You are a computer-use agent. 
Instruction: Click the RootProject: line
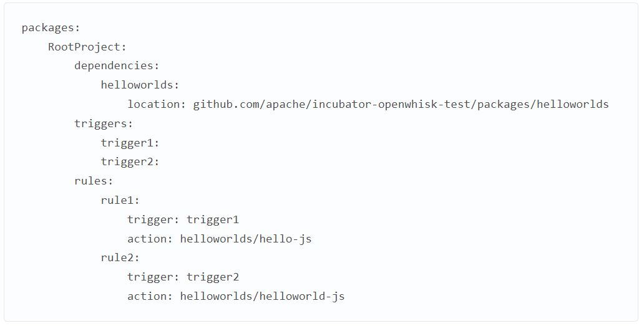[87, 47]
